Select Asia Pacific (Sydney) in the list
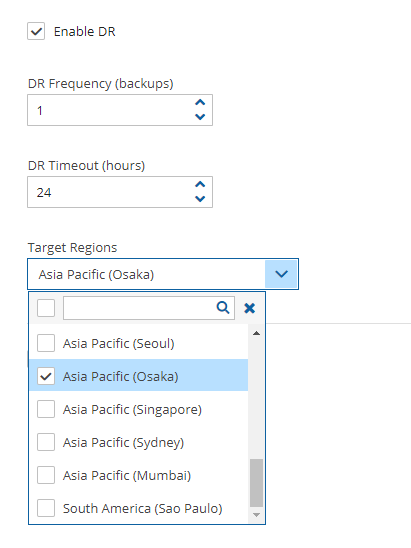The image size is (411, 548). point(139,442)
